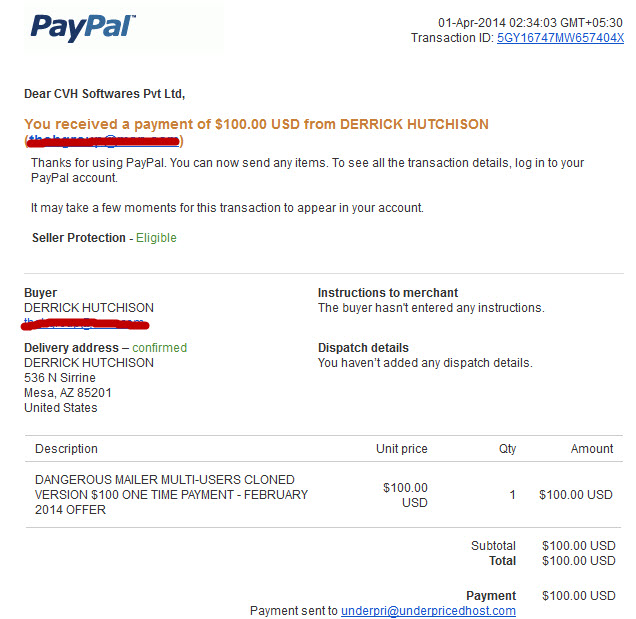Open the underpri@underpricedhost.com email link
The image size is (636, 619).
[x=428, y=610]
